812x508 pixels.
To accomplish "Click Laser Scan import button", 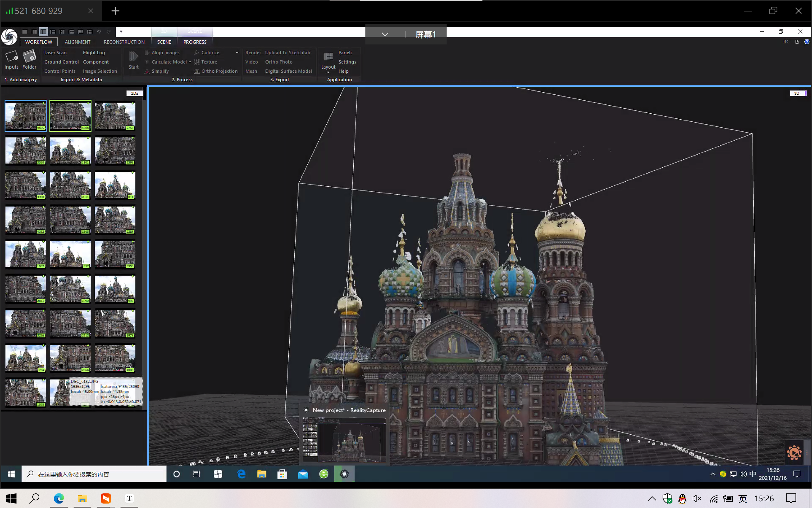I will pyautogui.click(x=56, y=52).
